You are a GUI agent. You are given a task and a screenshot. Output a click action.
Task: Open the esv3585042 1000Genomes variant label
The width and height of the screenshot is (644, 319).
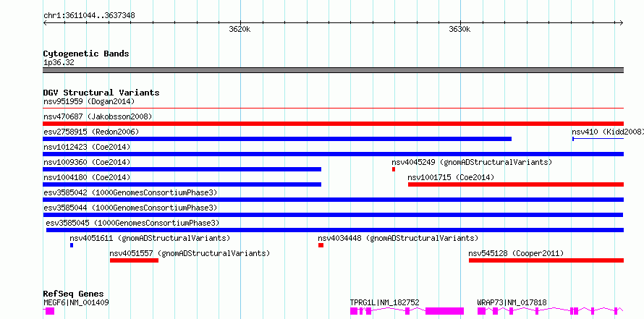pos(130,192)
